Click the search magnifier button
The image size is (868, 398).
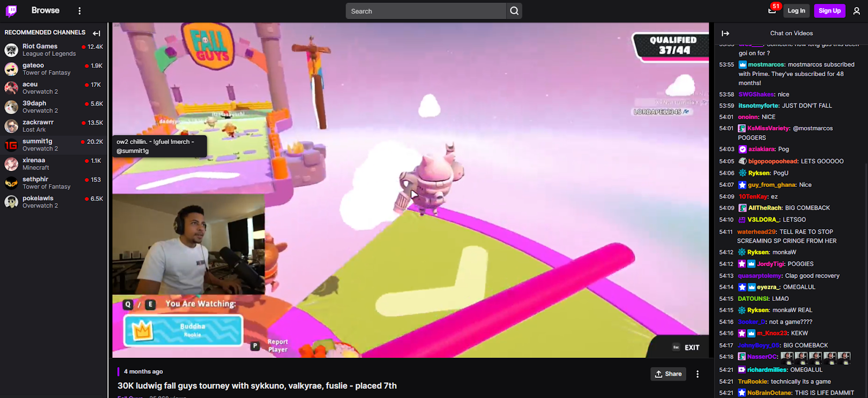[x=514, y=11]
